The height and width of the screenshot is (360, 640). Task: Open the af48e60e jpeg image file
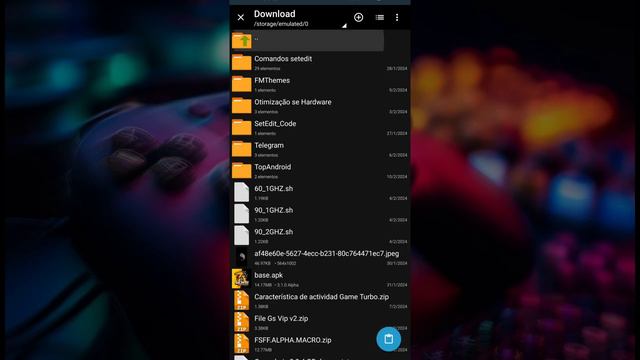coord(320,257)
